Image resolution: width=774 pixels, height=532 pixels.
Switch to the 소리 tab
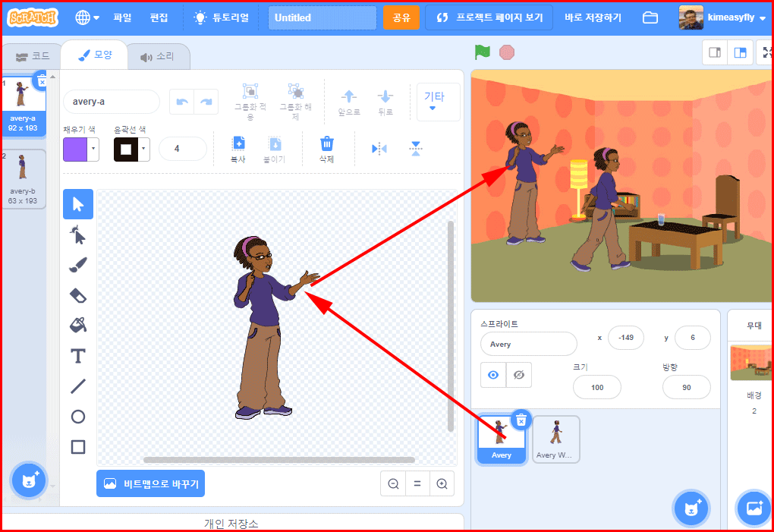click(x=158, y=57)
